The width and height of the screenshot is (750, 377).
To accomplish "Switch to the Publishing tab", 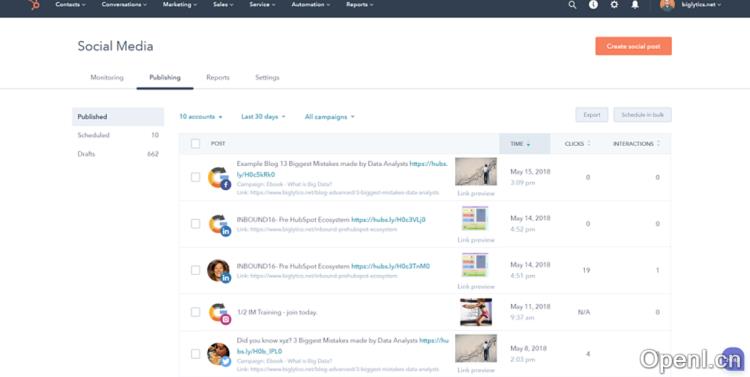I will pyautogui.click(x=165, y=78).
